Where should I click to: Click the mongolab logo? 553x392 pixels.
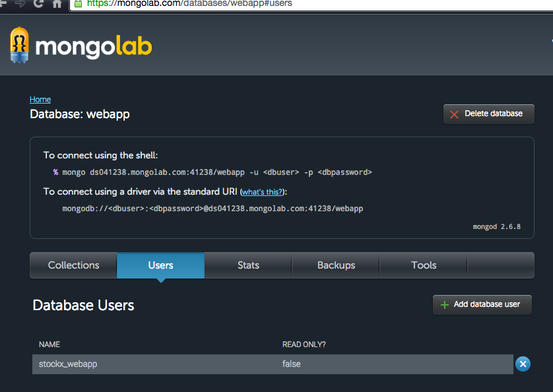click(x=81, y=47)
